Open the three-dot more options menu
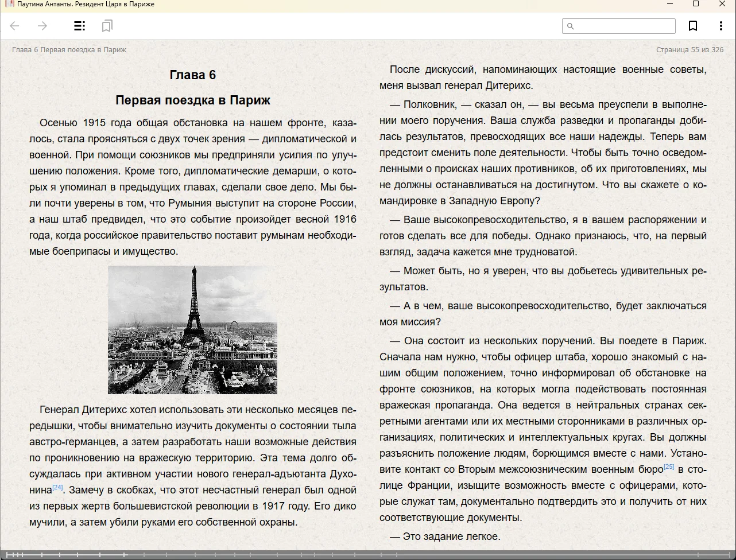 720,26
